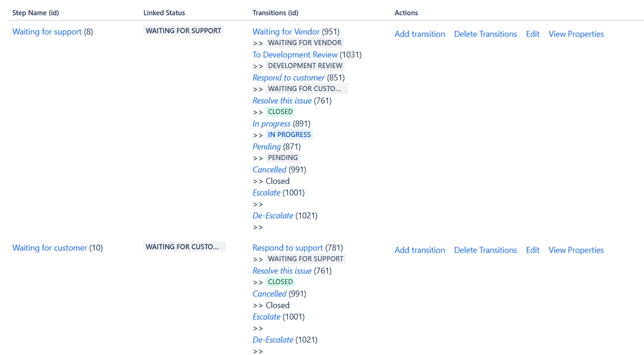Open Pending transition (871)

(x=267, y=147)
